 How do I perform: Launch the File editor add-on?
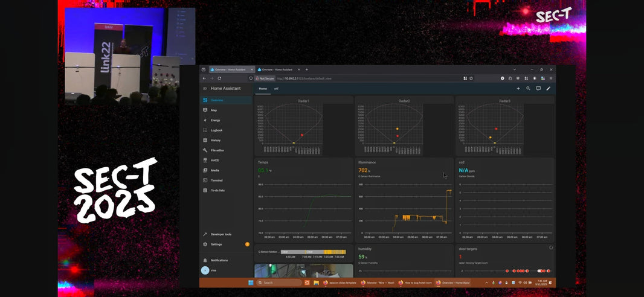coord(217,150)
